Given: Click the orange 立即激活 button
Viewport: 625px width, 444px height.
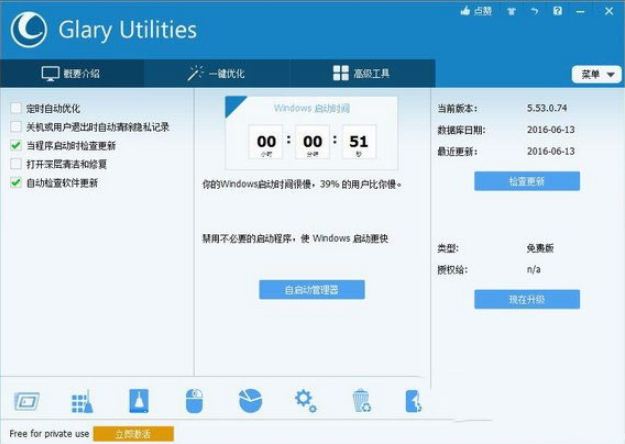Looking at the screenshot, I should (x=134, y=434).
